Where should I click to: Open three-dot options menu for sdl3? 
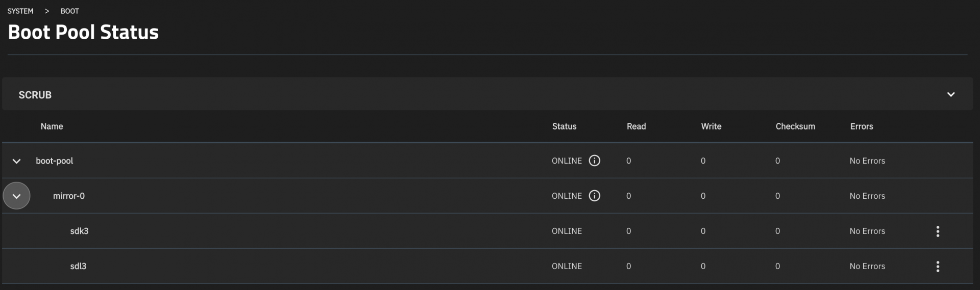click(938, 267)
